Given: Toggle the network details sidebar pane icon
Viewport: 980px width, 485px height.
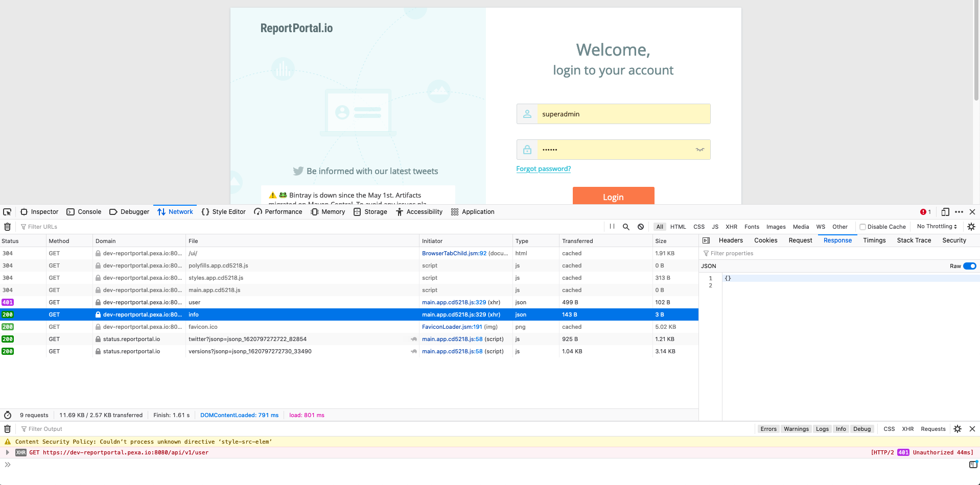Looking at the screenshot, I should [x=706, y=240].
